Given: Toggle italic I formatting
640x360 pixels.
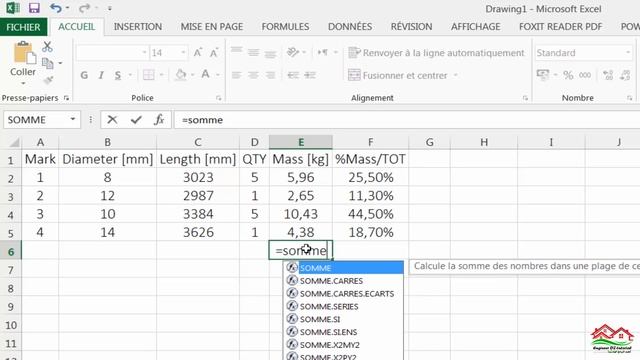Looking at the screenshot, I should pos(101,75).
